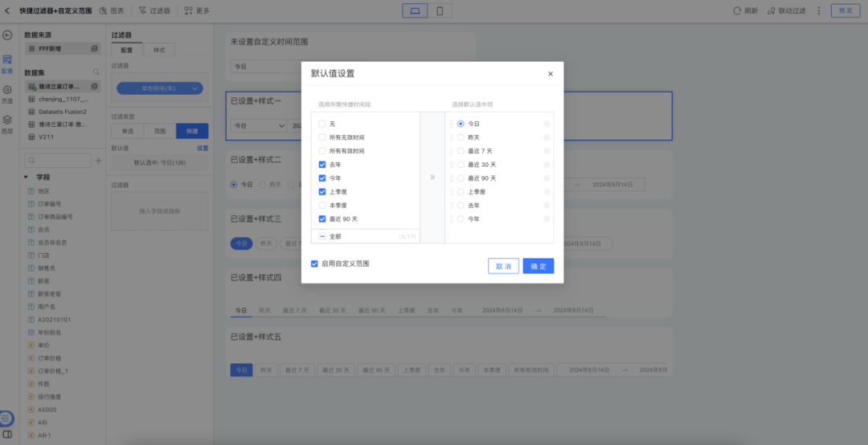Go back using the top-left arrow
Screen dimensions: 868x445
pos(7,10)
